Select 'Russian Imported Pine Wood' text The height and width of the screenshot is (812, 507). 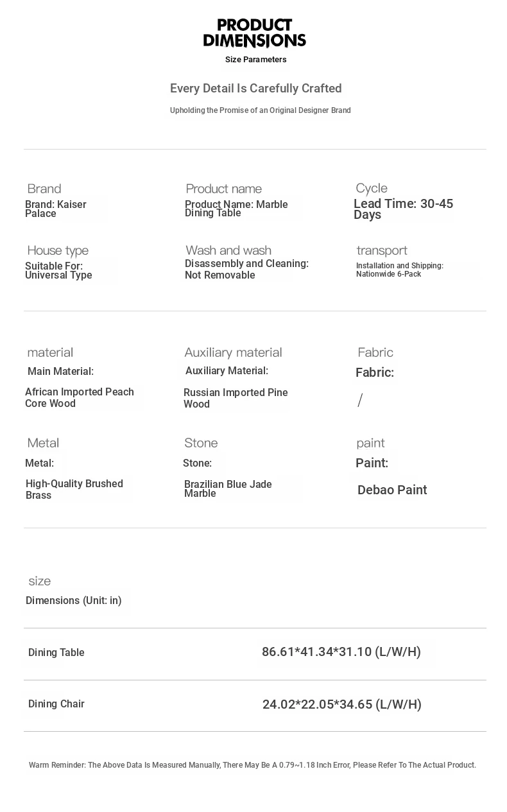(236, 398)
